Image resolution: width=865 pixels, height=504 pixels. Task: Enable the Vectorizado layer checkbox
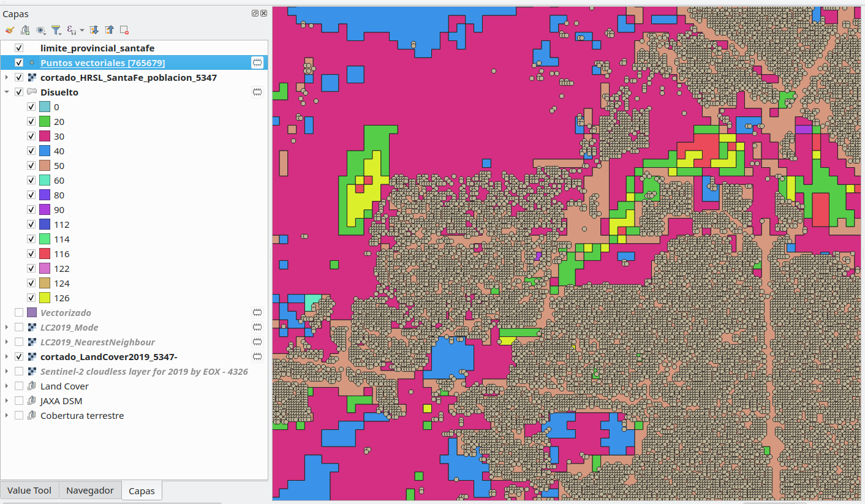[19, 312]
